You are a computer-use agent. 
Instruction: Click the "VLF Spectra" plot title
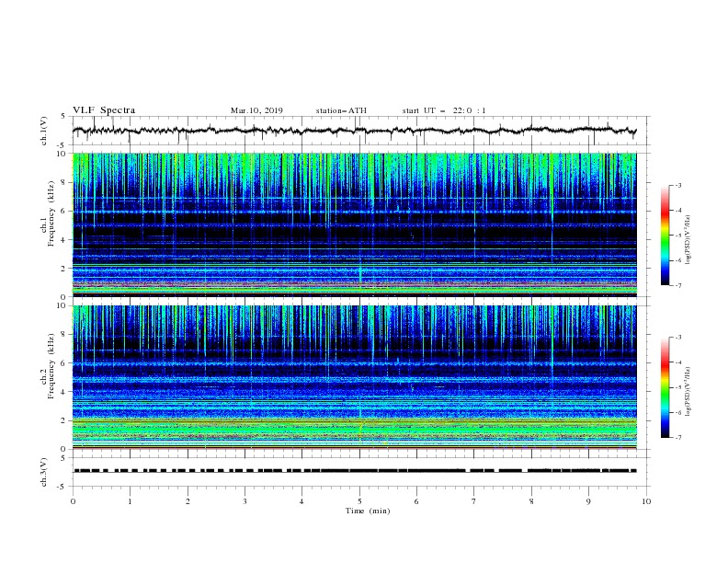click(104, 110)
